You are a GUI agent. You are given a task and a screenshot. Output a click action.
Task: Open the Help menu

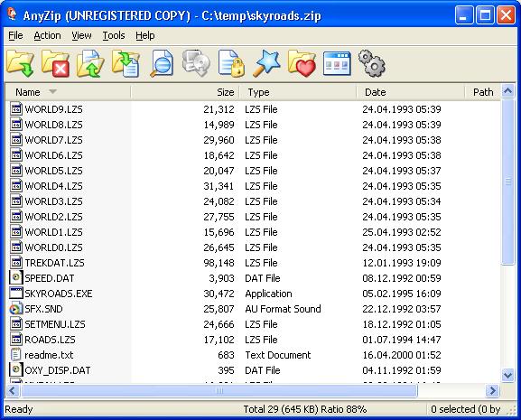coord(144,35)
